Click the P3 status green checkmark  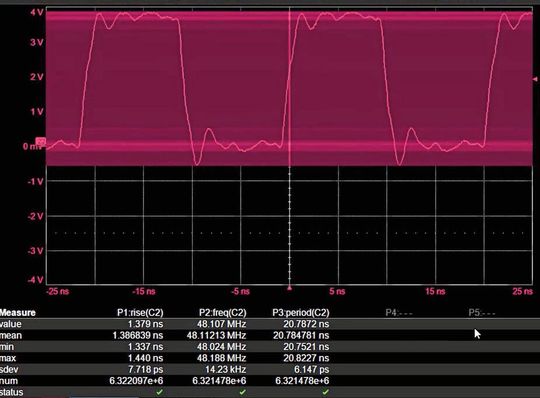click(325, 392)
